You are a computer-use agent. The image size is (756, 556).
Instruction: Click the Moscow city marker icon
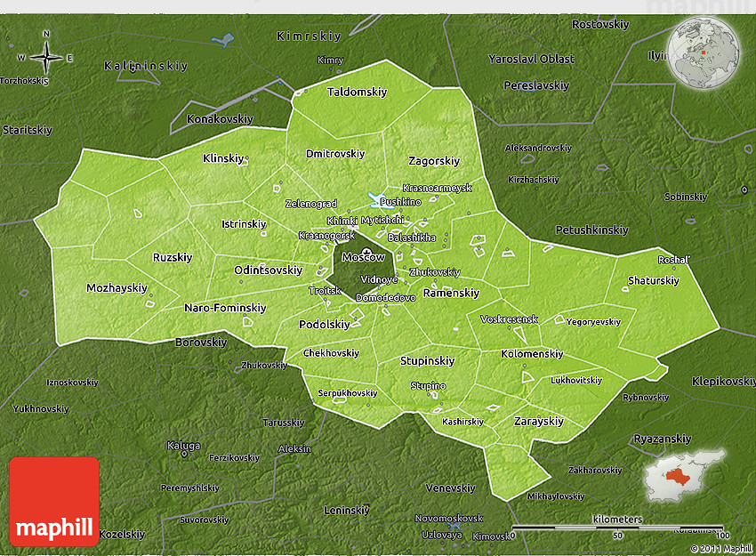coord(366,252)
